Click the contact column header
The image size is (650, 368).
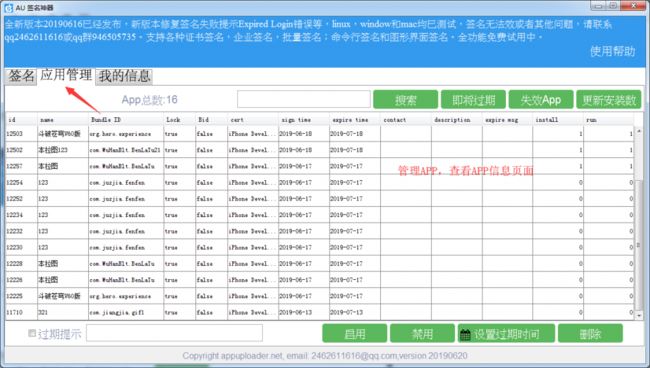[x=406, y=120]
